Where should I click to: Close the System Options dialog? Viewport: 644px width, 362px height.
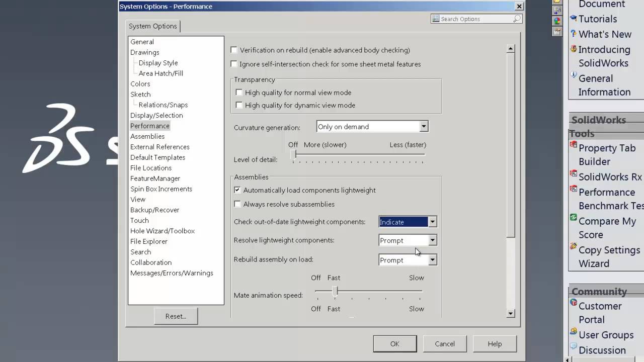(519, 6)
